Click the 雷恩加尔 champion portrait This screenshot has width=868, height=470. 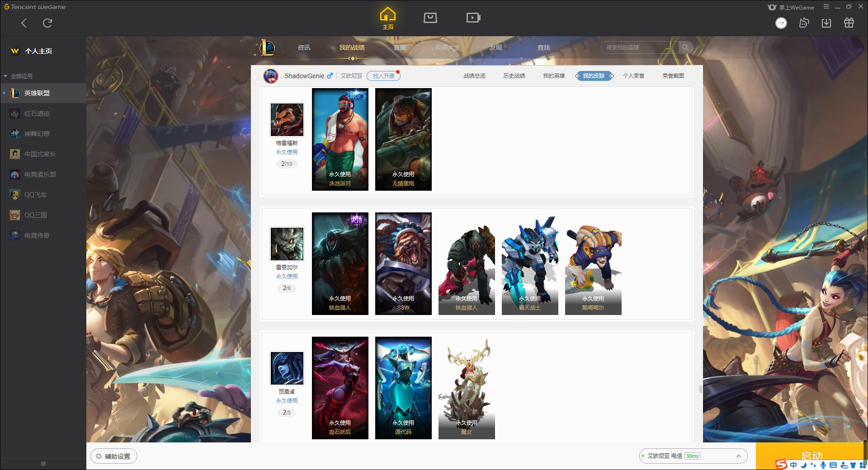(x=287, y=244)
